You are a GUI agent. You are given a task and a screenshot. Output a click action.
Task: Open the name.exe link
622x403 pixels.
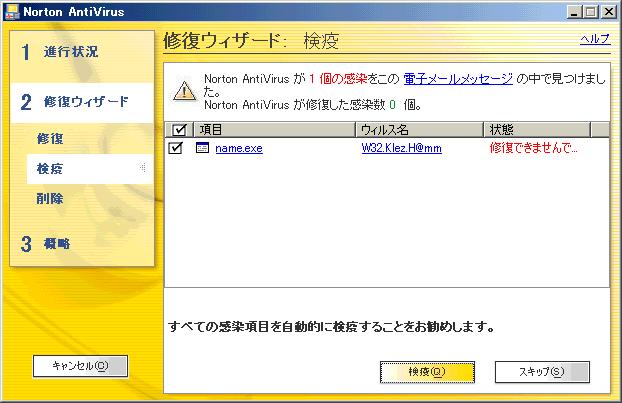(239, 148)
